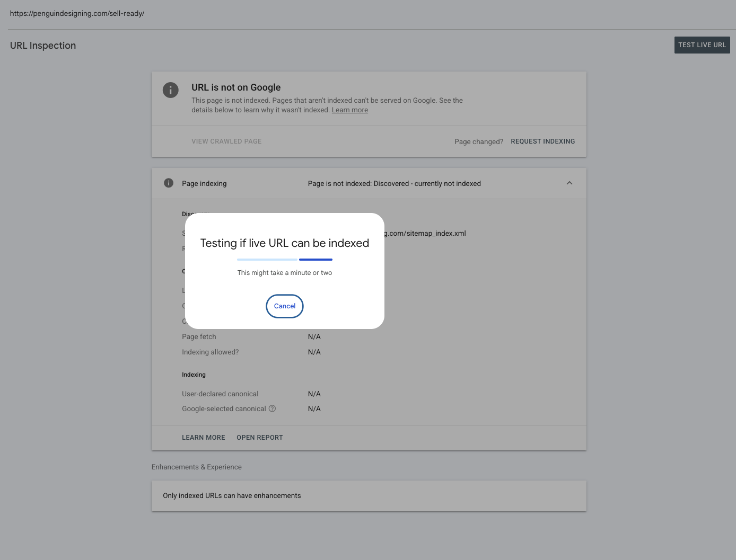The height and width of the screenshot is (560, 736).
Task: Click the 'Indexing allowed?' row label
Action: click(211, 352)
